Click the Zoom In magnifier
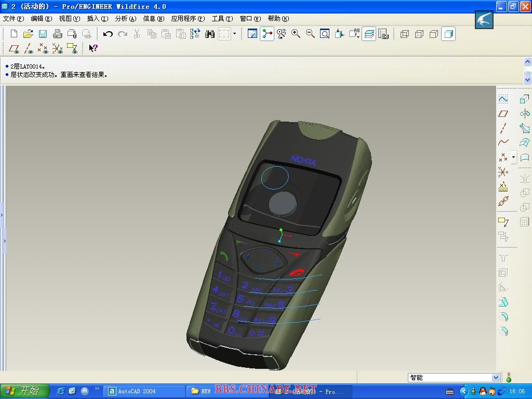Screen dimensions: 532x399 [x=296, y=34]
